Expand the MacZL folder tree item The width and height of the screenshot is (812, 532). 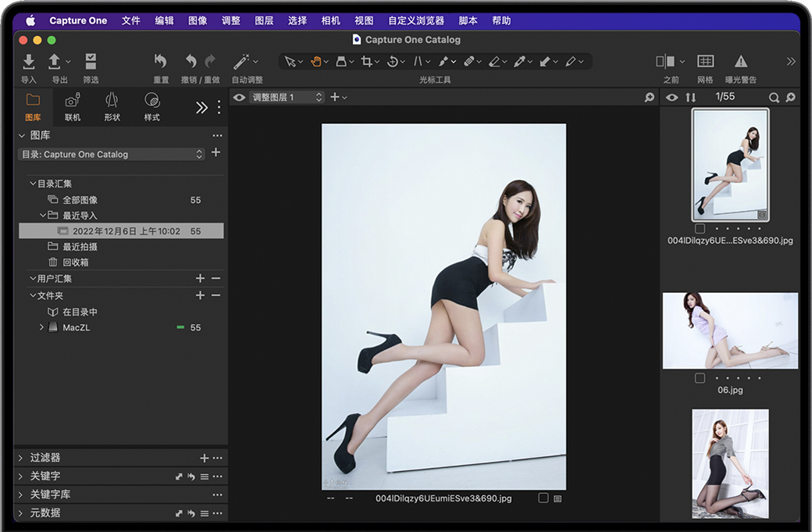[41, 327]
